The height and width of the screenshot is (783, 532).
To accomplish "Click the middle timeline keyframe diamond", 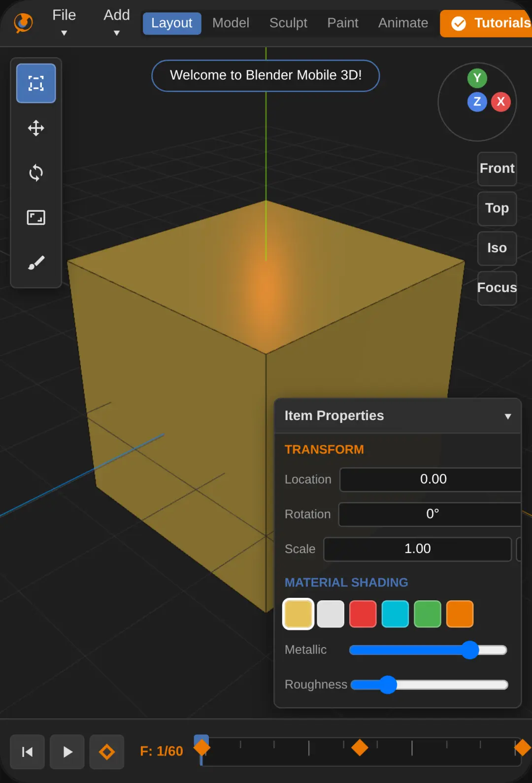I will click(360, 748).
